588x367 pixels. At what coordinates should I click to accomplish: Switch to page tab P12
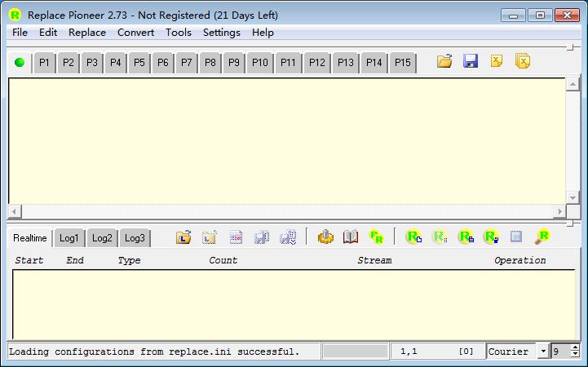pos(317,63)
